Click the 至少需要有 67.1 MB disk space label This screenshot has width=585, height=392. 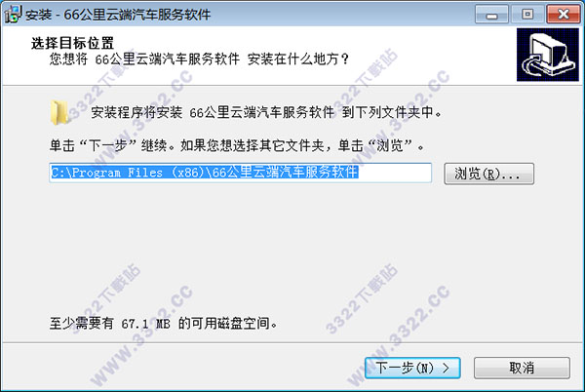click(164, 323)
